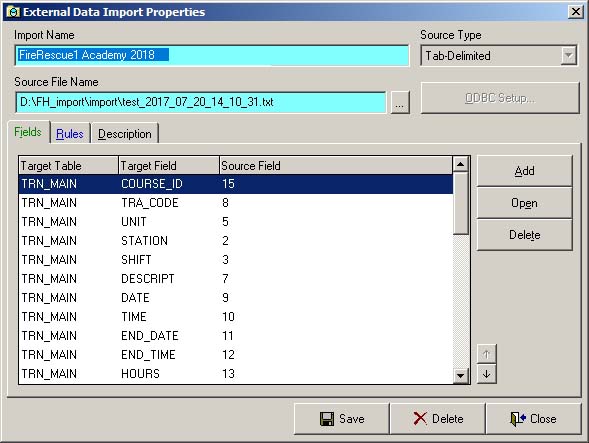This screenshot has width=589, height=443.
Task: Click the Open field button
Action: coord(524,203)
